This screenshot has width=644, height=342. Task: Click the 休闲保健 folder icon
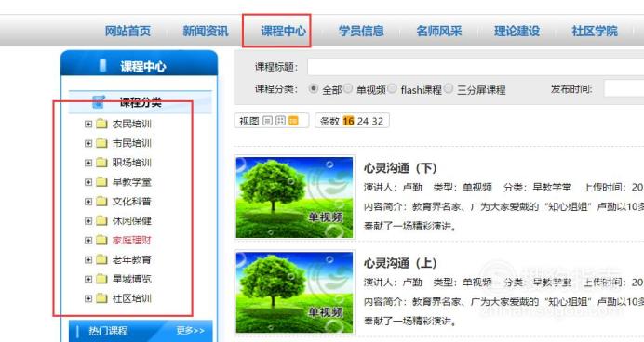pyautogui.click(x=101, y=220)
